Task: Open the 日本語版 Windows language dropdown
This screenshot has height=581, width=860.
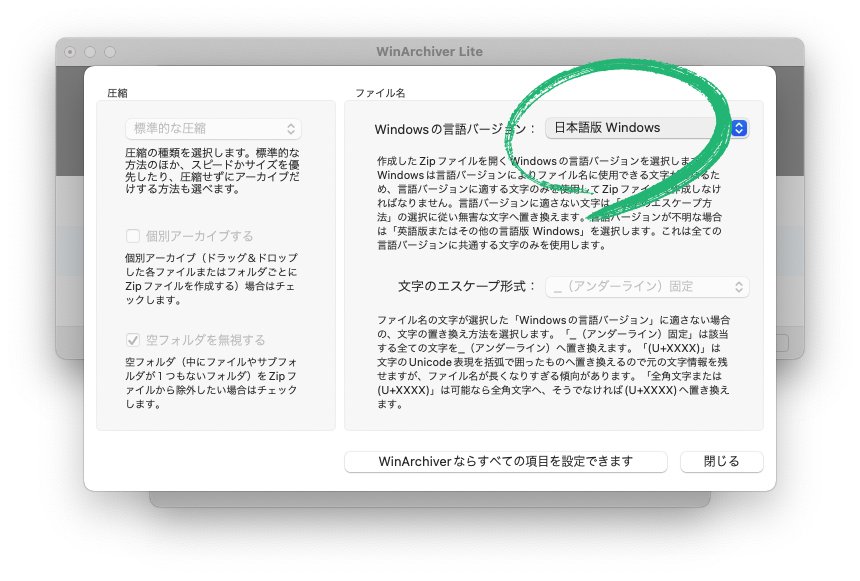Action: (647, 128)
